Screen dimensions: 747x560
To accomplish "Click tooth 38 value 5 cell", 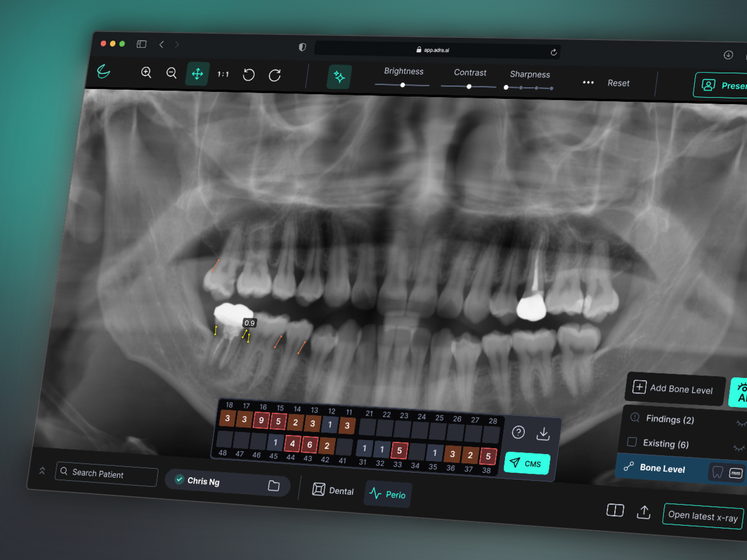I will (488, 456).
